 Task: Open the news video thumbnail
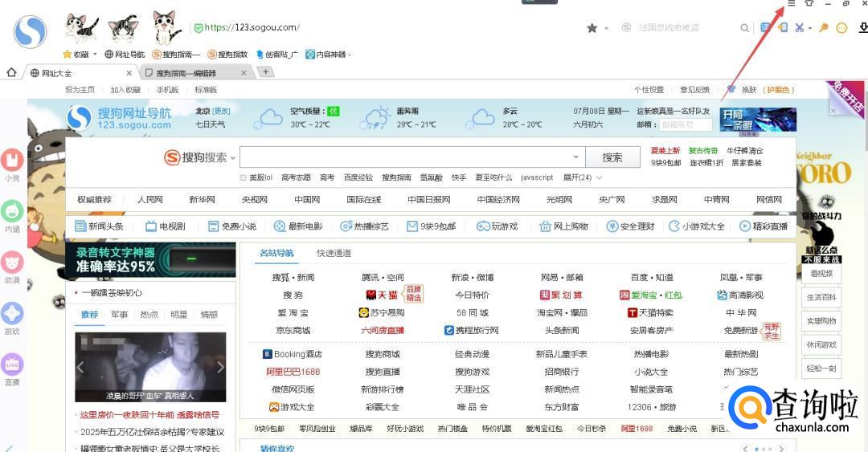(150, 367)
